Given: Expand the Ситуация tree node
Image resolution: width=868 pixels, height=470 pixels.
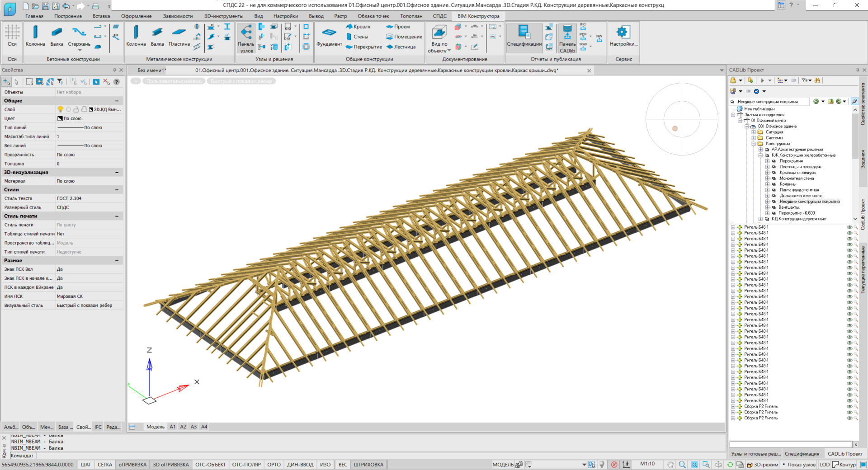Looking at the screenshot, I should pyautogui.click(x=754, y=132).
